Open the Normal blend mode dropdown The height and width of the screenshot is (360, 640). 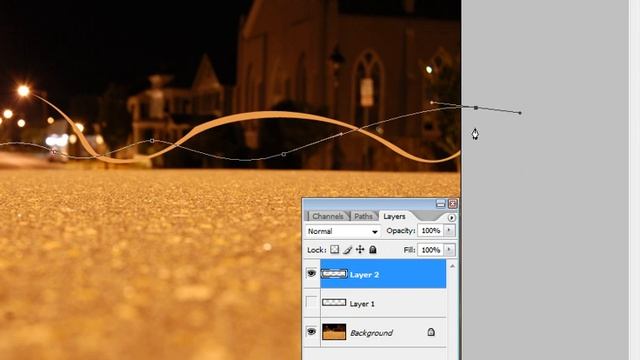[x=342, y=231]
